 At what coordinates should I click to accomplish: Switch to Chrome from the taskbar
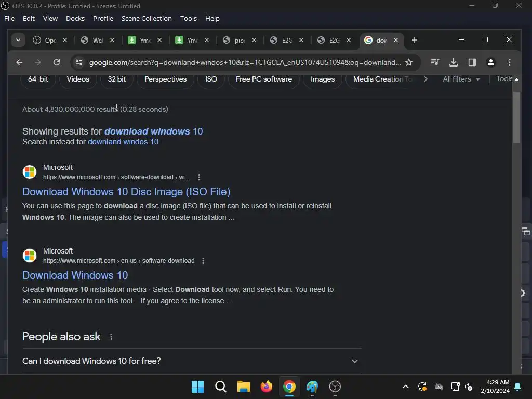tap(289, 387)
